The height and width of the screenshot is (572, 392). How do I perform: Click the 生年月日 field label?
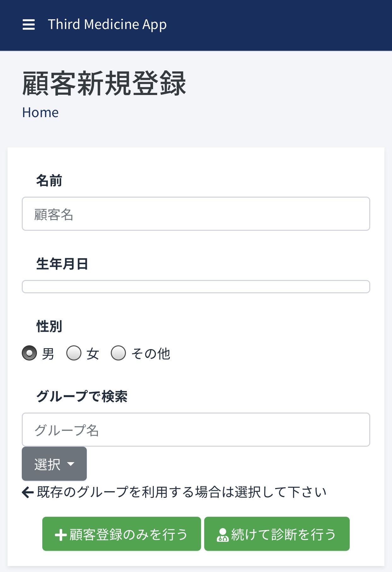pos(62,264)
